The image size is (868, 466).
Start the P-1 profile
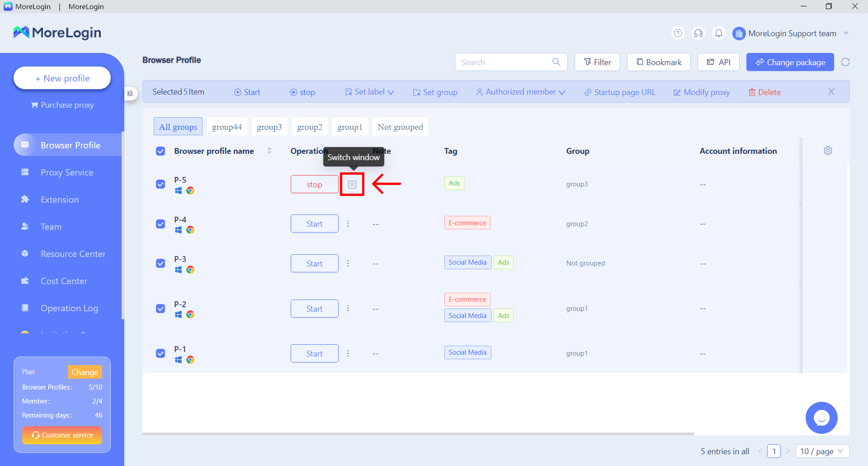pos(314,353)
